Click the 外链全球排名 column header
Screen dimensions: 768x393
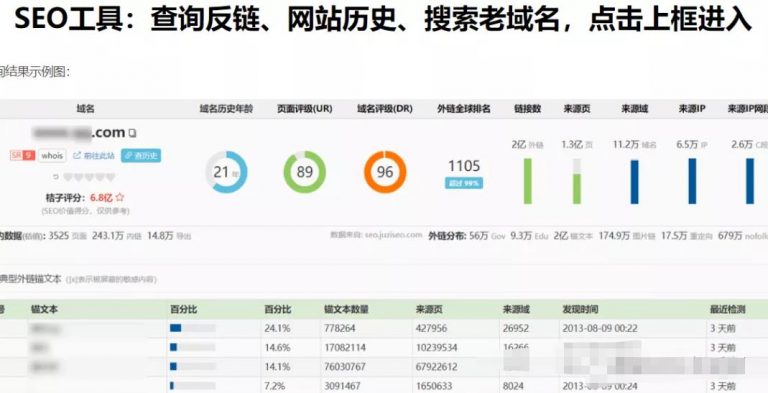[x=464, y=109]
